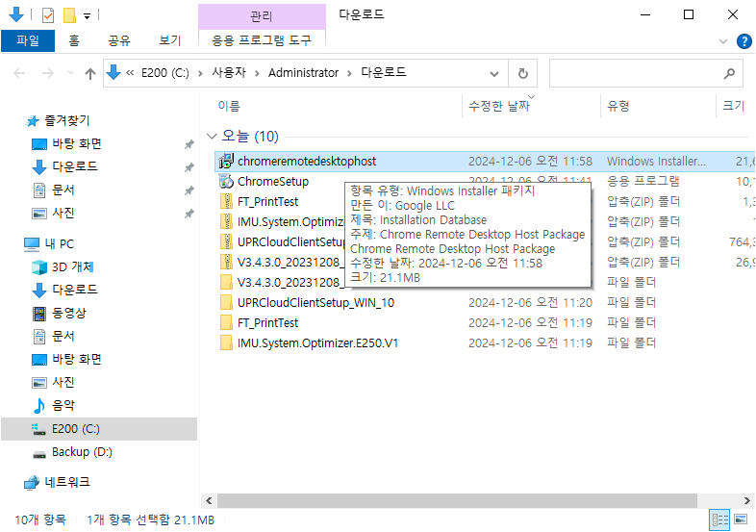Select the IMU.System.Optimiz zip archive icon

point(226,222)
